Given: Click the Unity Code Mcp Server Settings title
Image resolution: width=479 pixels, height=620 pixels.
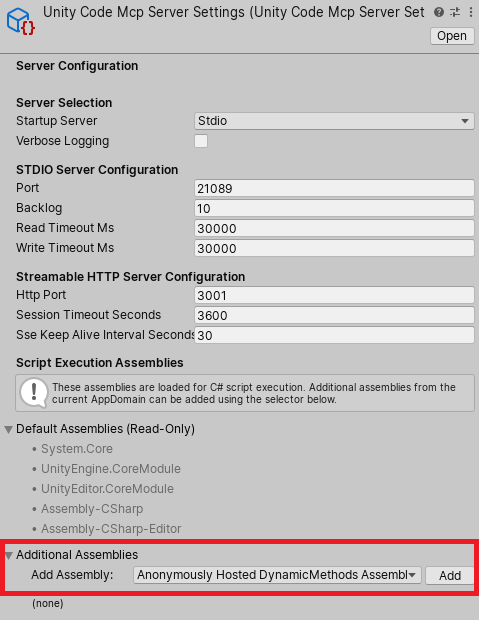Looking at the screenshot, I should pyautogui.click(x=234, y=12).
